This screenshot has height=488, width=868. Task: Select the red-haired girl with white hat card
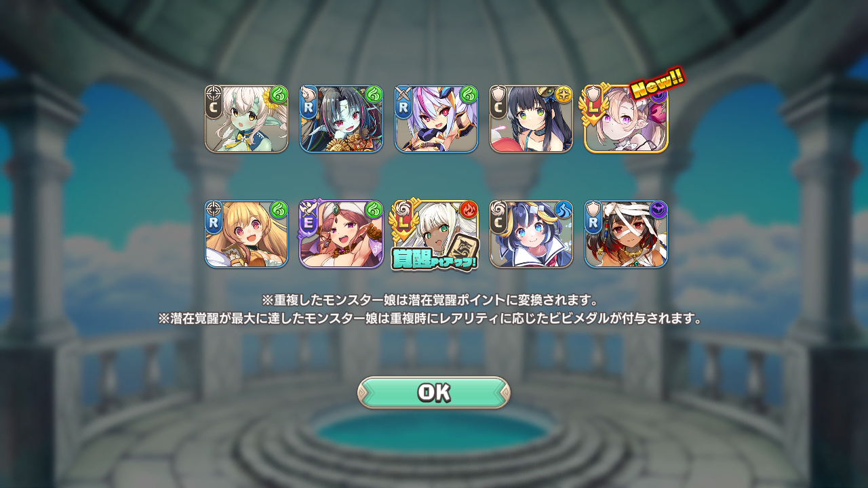tap(342, 234)
